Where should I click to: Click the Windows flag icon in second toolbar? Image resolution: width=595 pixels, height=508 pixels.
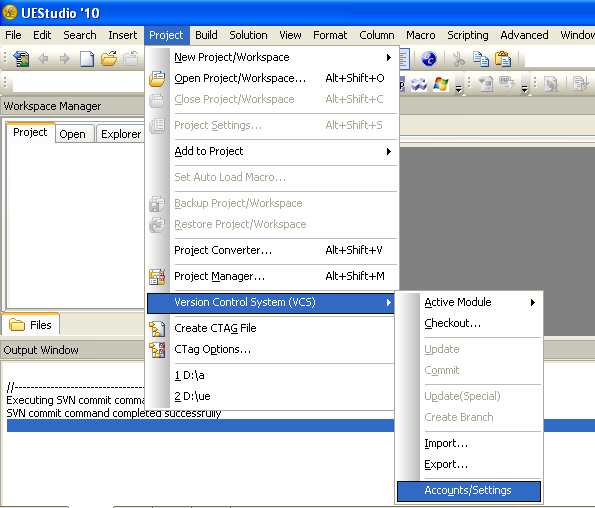[441, 84]
